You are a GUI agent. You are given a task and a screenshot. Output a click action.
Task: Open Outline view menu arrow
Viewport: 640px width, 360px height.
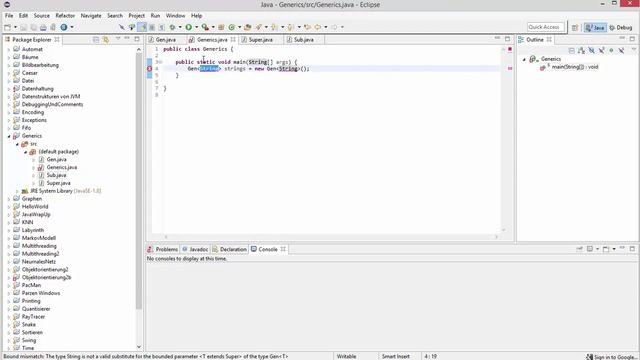coord(634,50)
